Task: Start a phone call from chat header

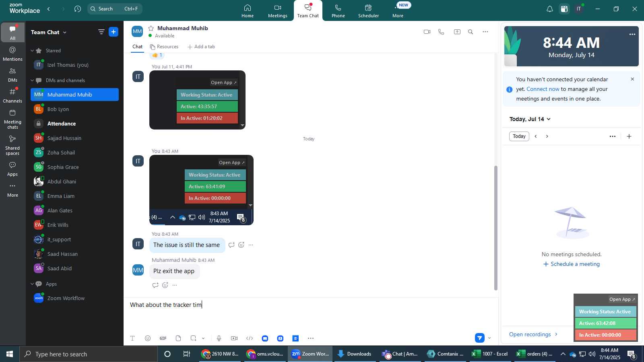Action: 442,32
